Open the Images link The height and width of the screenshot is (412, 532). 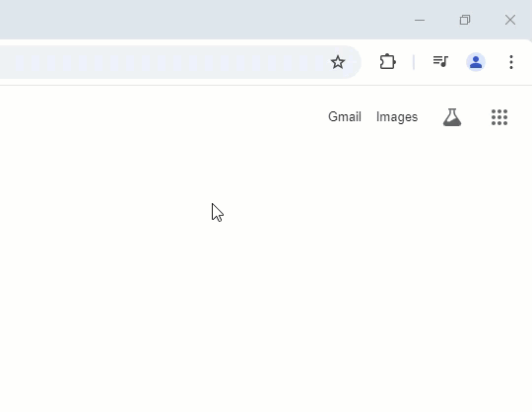(x=397, y=117)
